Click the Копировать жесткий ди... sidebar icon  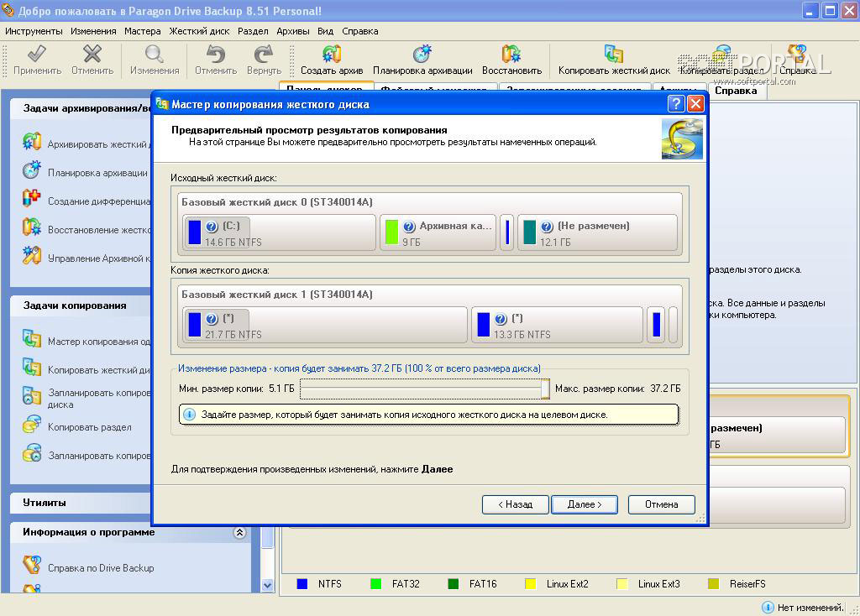pyautogui.click(x=32, y=368)
